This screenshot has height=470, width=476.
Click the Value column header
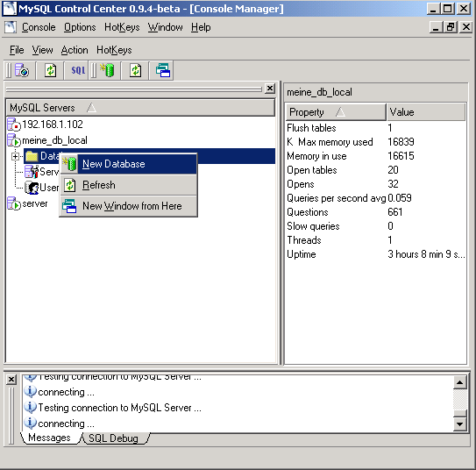coord(426,112)
